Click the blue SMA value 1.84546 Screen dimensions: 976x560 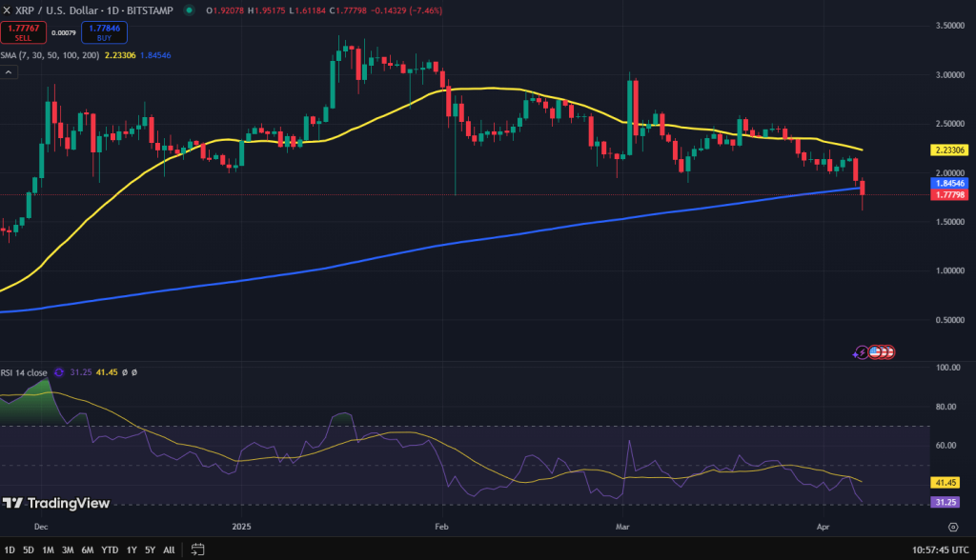click(x=155, y=55)
